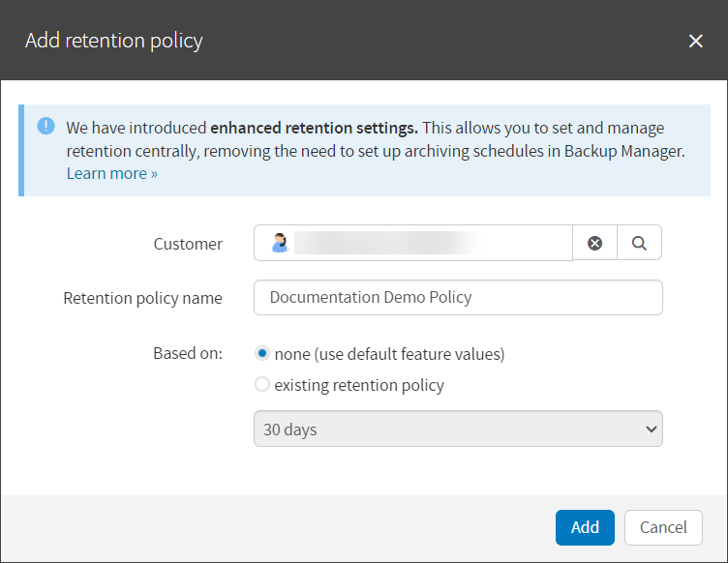Click the existing retention policy label text
Image resolution: width=728 pixels, height=563 pixels.
coord(359,385)
